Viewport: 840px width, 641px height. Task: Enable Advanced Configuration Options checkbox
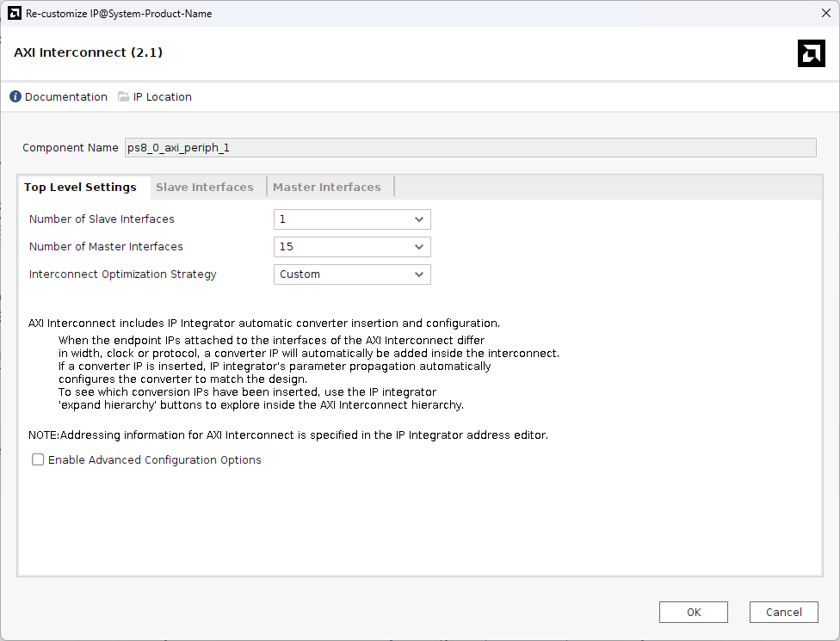[x=38, y=459]
